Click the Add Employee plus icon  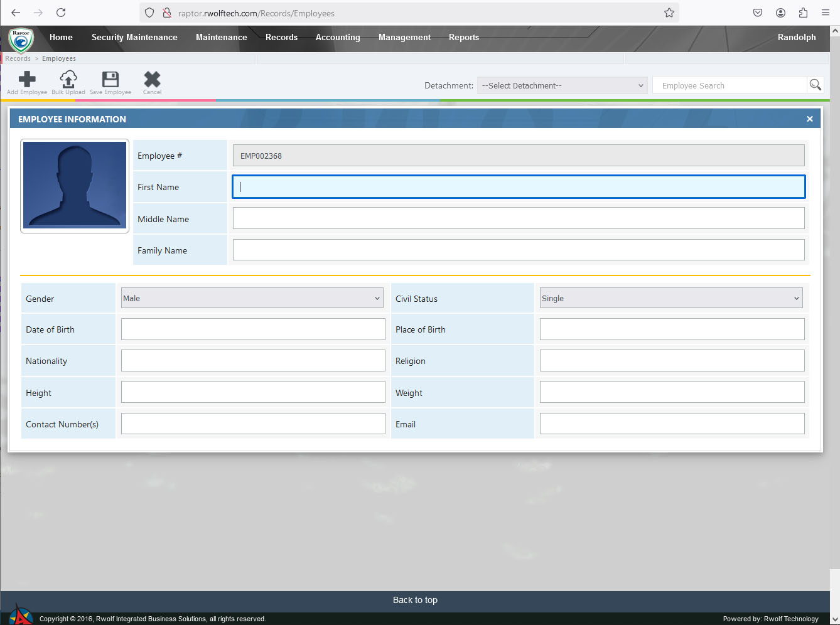[x=27, y=80]
